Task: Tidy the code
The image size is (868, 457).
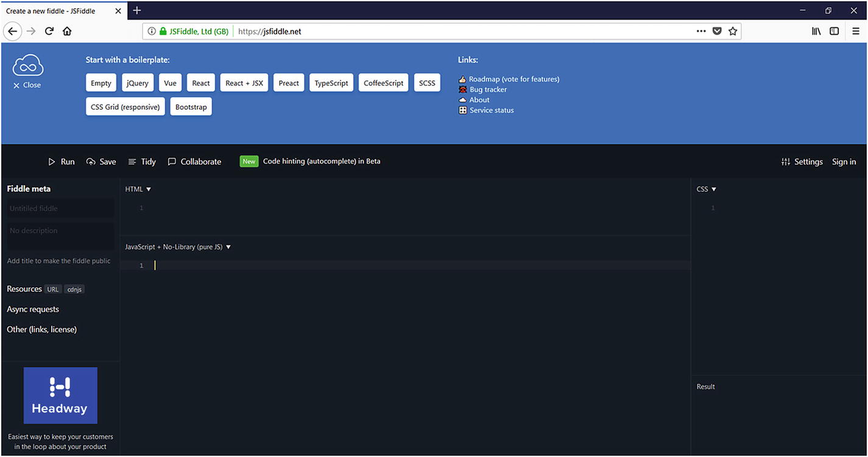Action: 142,161
